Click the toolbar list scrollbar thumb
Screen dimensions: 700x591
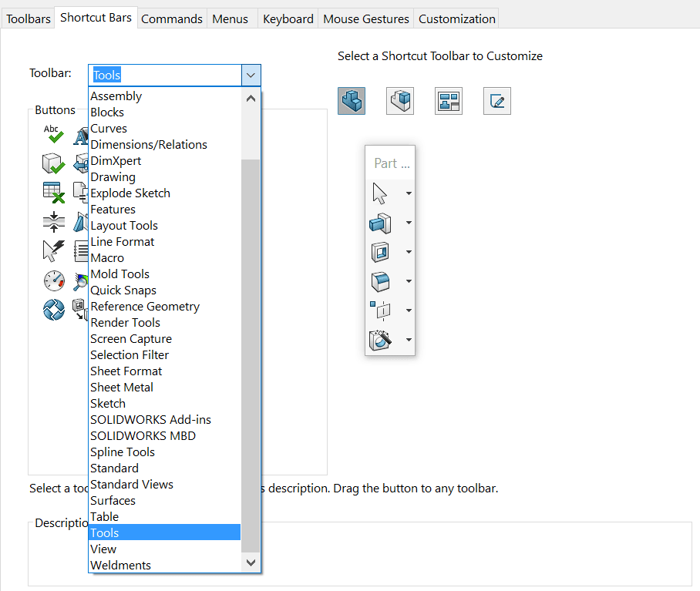(251, 355)
